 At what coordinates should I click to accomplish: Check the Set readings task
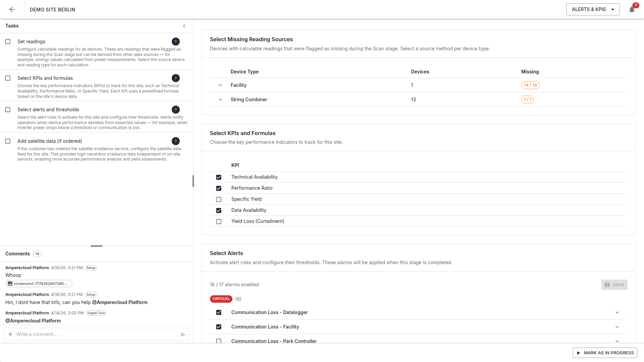click(x=8, y=42)
